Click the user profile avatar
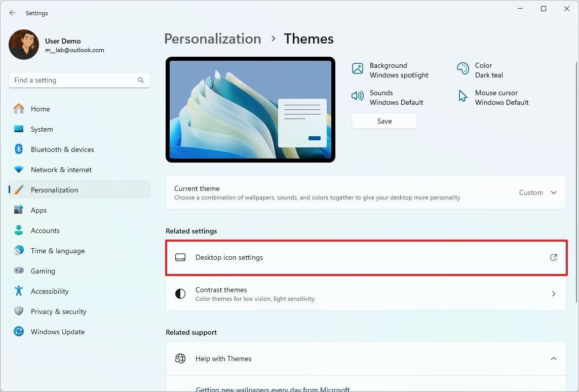This screenshot has height=392, width=579. click(24, 45)
